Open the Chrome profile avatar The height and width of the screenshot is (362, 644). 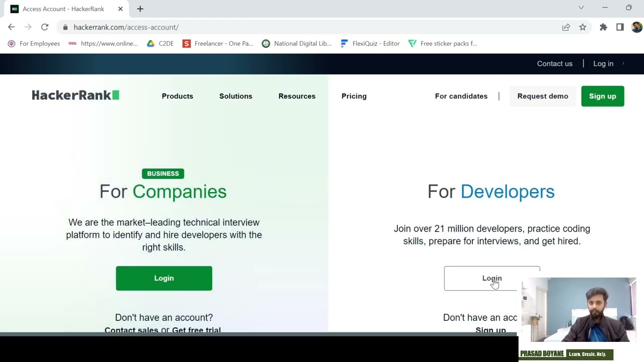[x=636, y=27]
